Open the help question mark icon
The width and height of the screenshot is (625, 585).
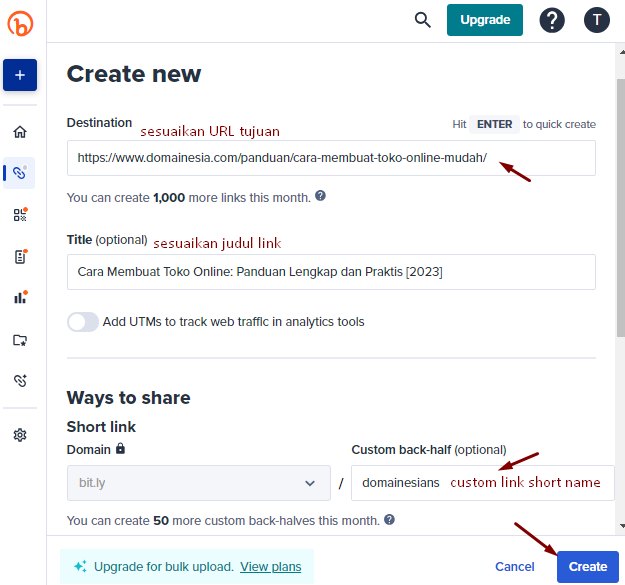point(552,20)
